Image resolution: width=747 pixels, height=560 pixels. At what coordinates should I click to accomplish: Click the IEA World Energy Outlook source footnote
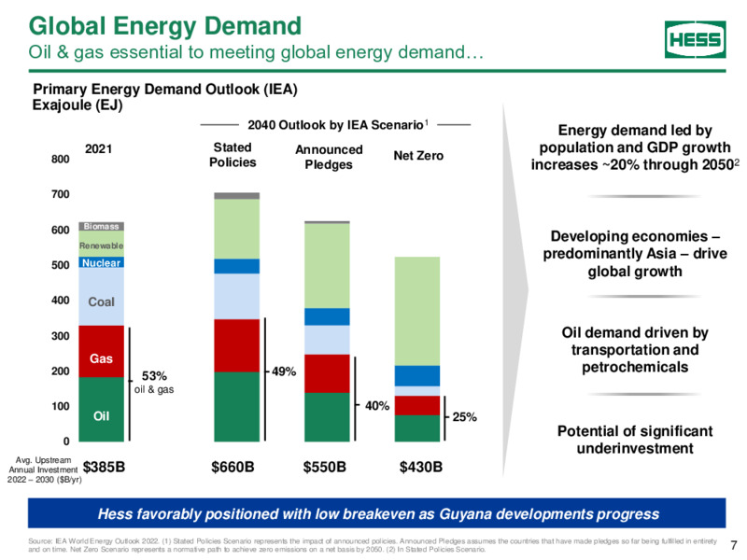373,545
